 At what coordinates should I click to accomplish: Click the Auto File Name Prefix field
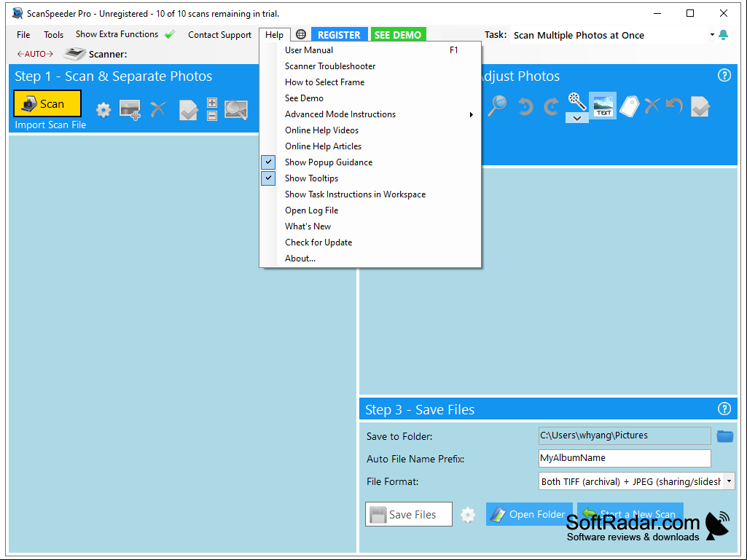[x=625, y=458]
